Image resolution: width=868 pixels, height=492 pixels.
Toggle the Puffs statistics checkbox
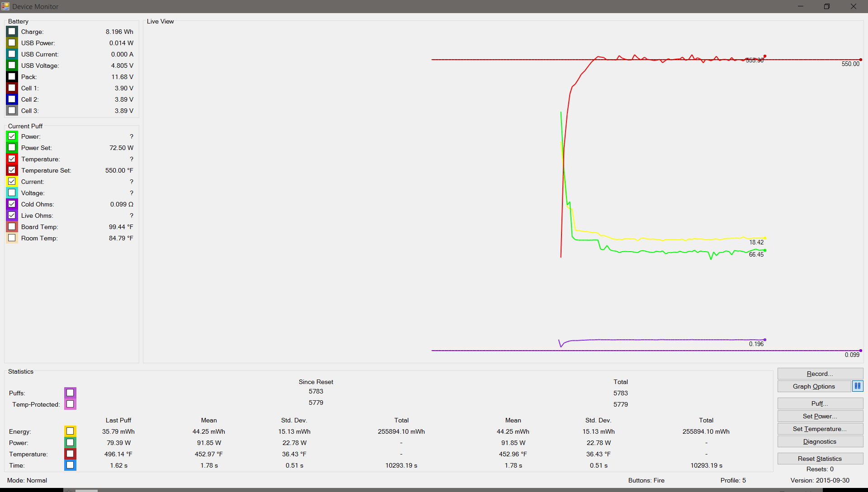(70, 393)
